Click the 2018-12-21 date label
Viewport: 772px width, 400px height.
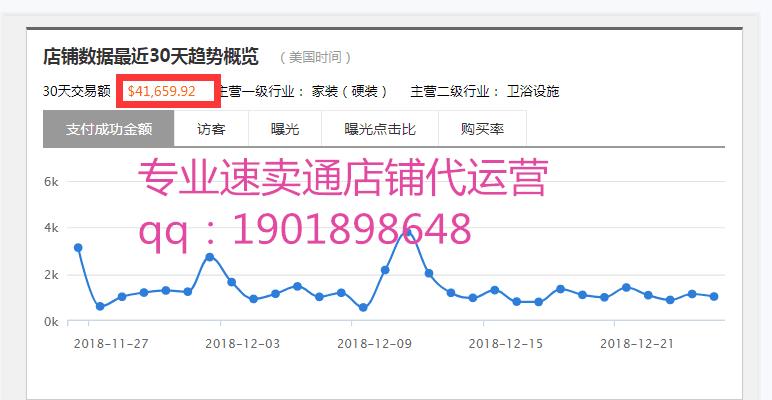(x=637, y=343)
